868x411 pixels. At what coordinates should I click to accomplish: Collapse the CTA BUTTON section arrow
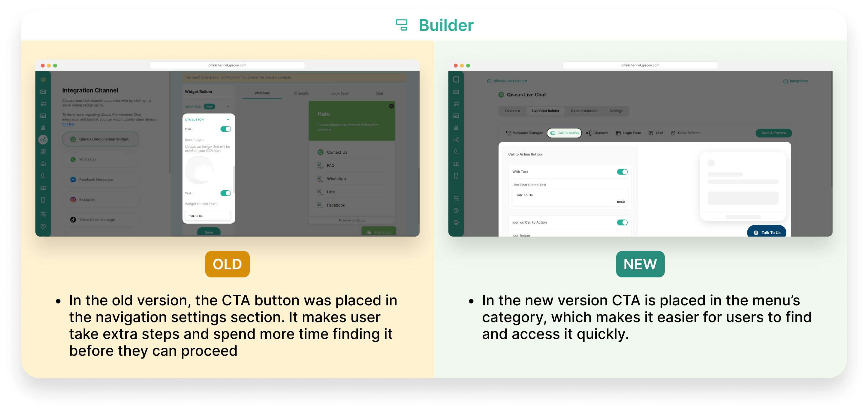[x=228, y=120]
